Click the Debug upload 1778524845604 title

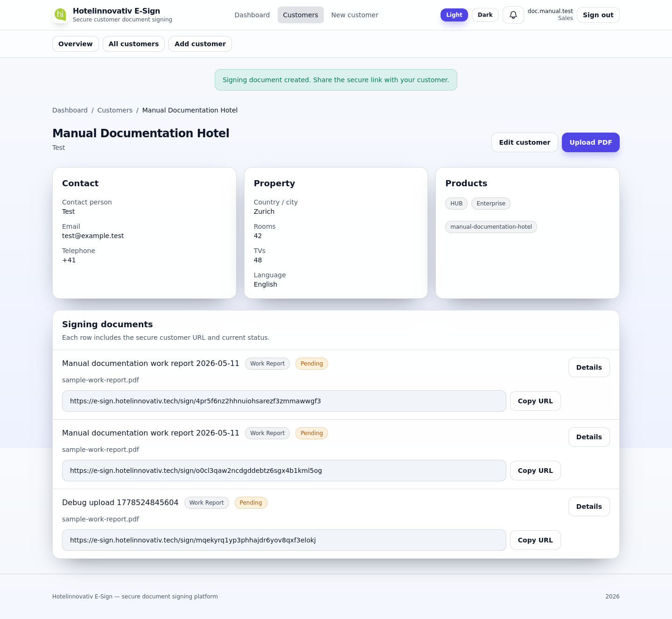120,503
